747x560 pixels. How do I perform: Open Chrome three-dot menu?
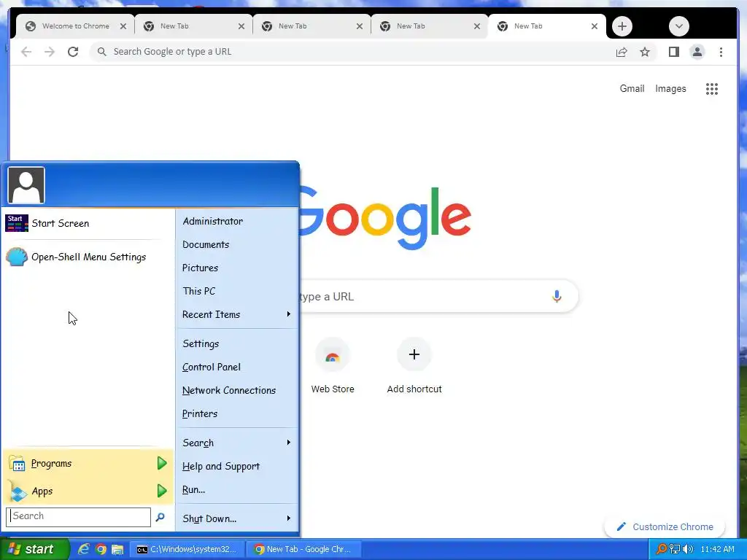click(721, 52)
